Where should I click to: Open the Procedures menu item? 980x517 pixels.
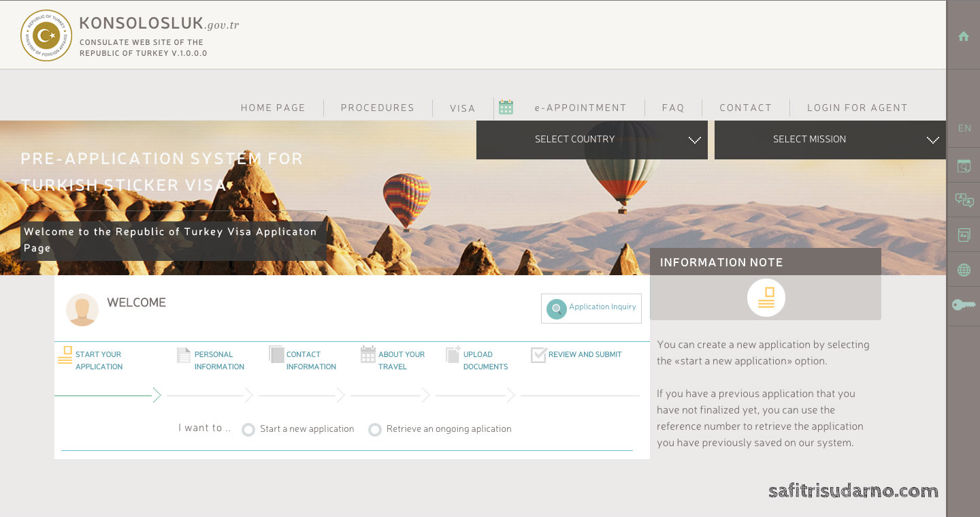point(377,108)
